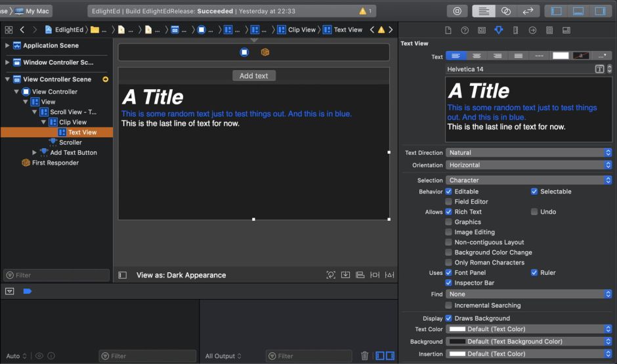Select Scroller in the document outline
Image resolution: width=617 pixels, height=364 pixels.
(70, 142)
